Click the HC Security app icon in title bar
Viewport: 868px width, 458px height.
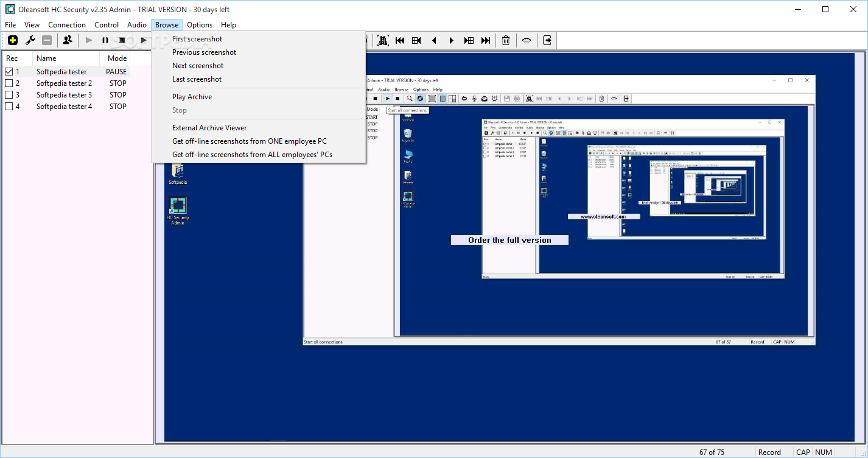coord(10,9)
